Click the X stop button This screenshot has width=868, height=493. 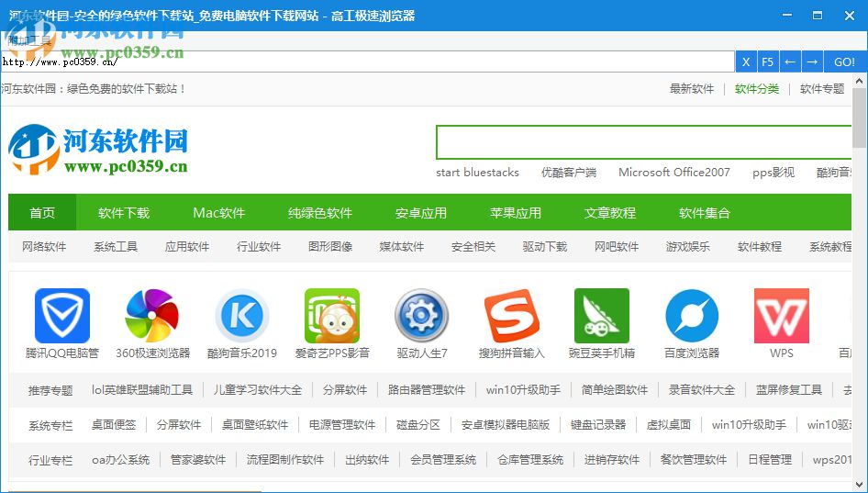point(746,62)
